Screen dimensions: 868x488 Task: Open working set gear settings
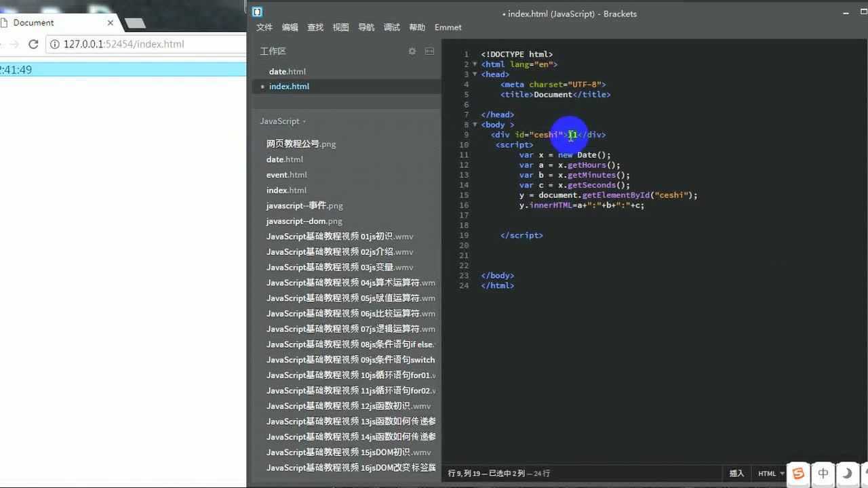412,51
